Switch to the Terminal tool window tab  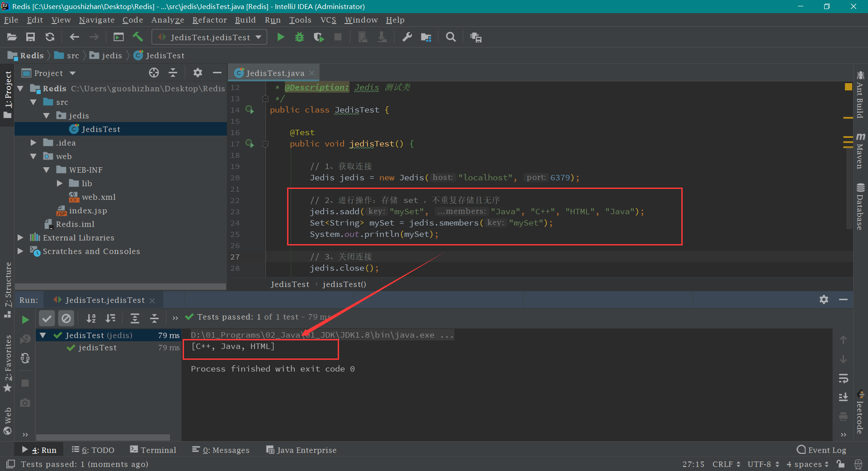(153, 450)
